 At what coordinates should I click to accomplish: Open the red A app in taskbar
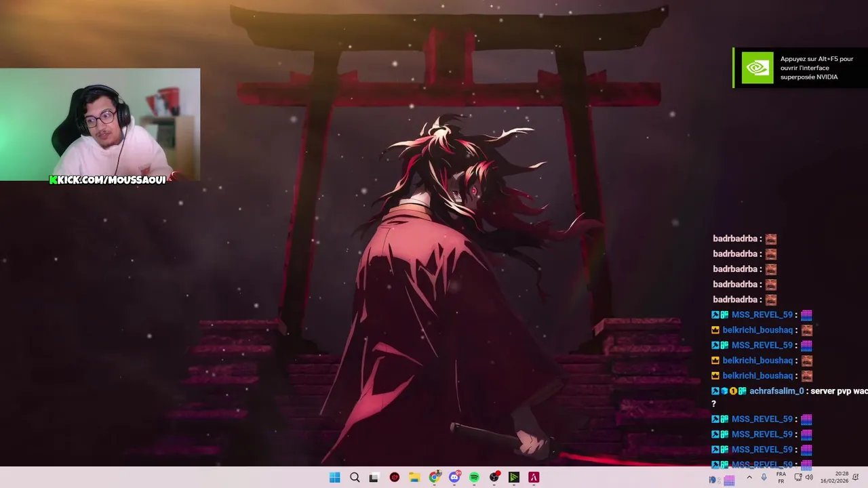[534, 478]
